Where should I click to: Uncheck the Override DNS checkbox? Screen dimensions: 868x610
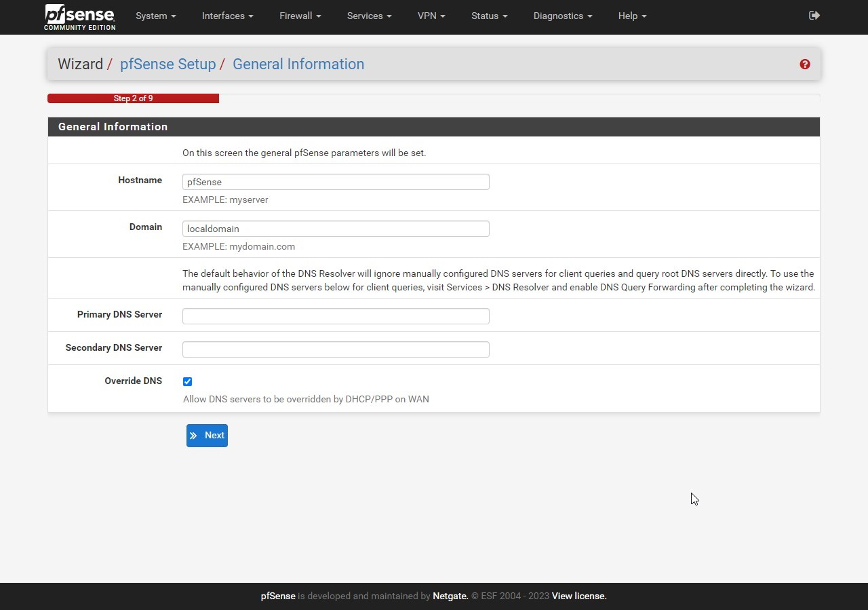pyautogui.click(x=188, y=382)
